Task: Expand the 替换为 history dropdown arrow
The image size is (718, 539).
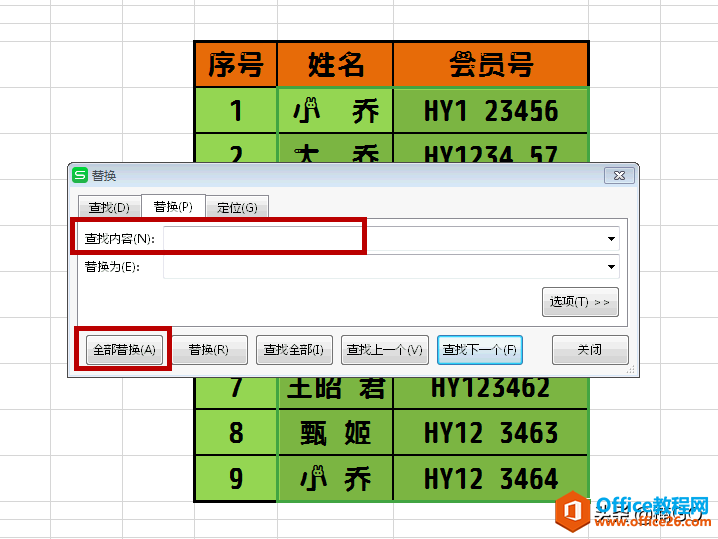Action: click(611, 267)
